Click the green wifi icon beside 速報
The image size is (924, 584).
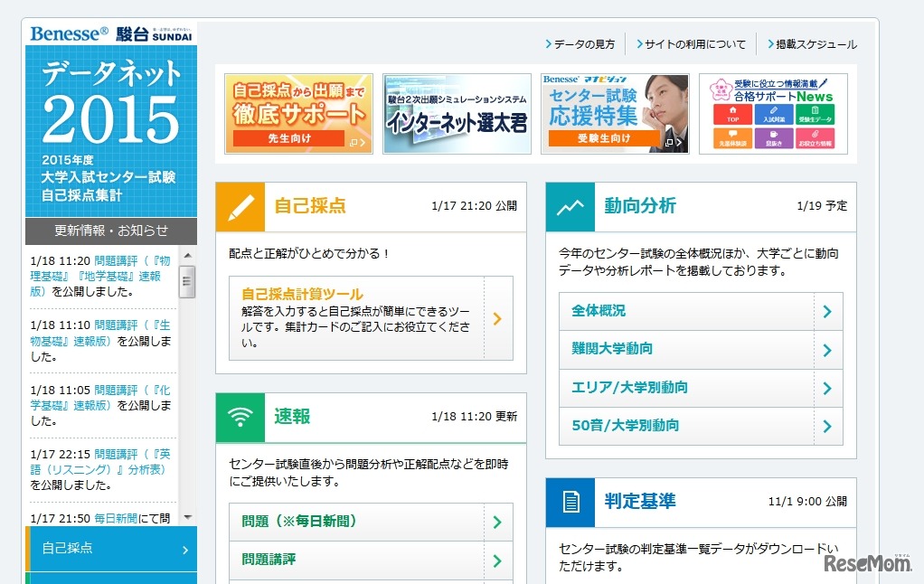240,417
